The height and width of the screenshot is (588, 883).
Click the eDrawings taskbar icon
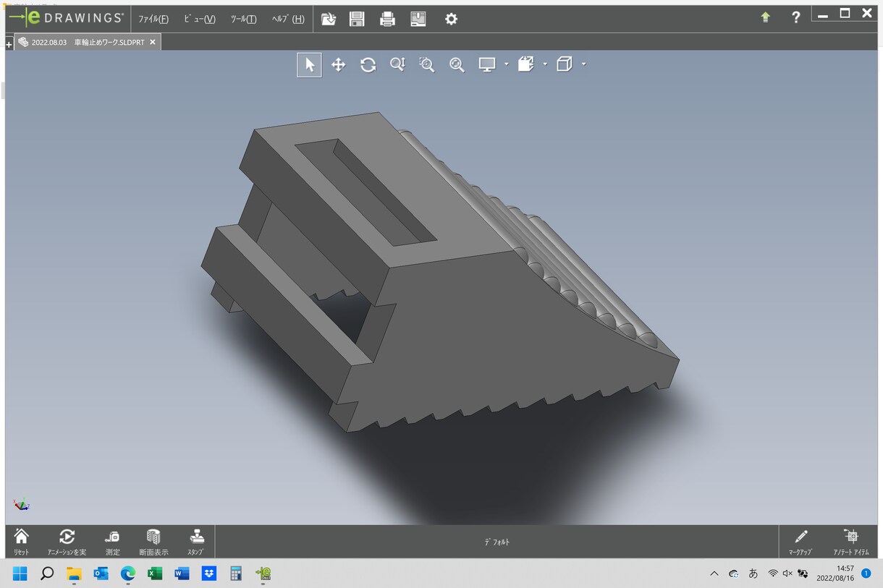[263, 574]
